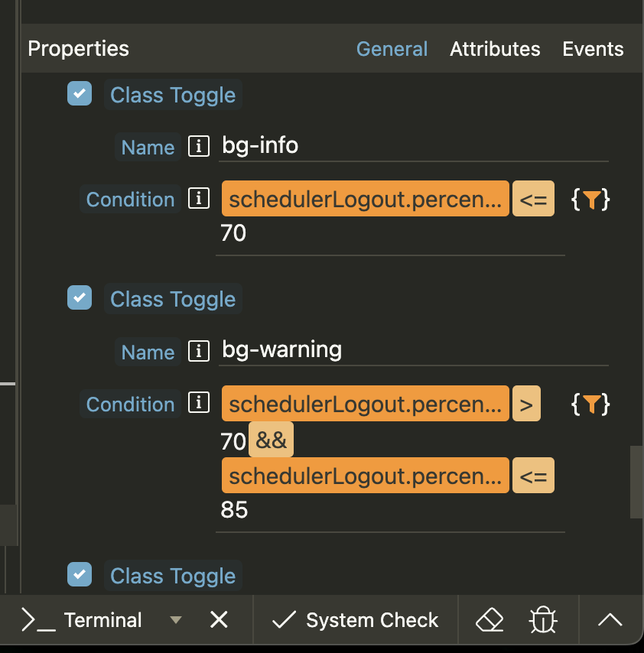Click the info icon beside bg-warning Condition
The image size is (644, 653).
pos(199,403)
